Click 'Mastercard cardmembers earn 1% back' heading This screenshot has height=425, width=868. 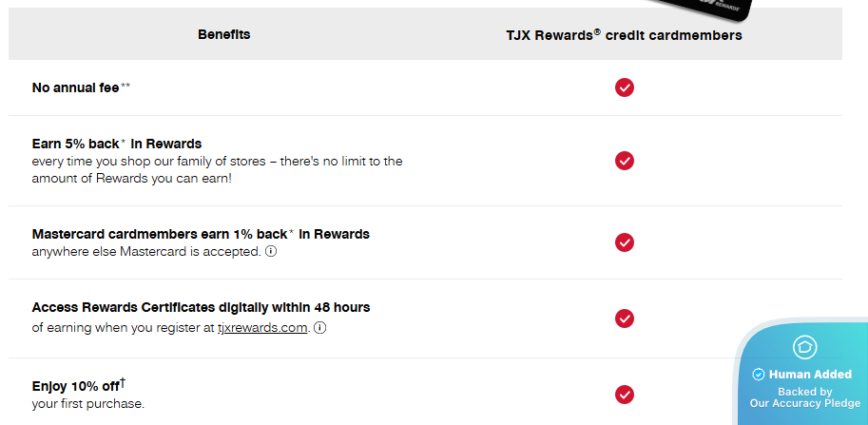point(200,234)
